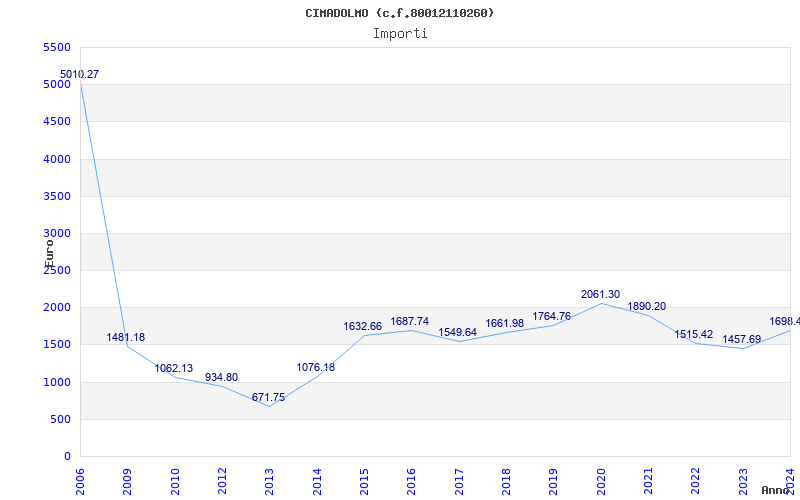Click the chart title CIMADOLMO (c.f.80012110260)
Image resolution: width=800 pixels, height=500 pixels.
[399, 13]
